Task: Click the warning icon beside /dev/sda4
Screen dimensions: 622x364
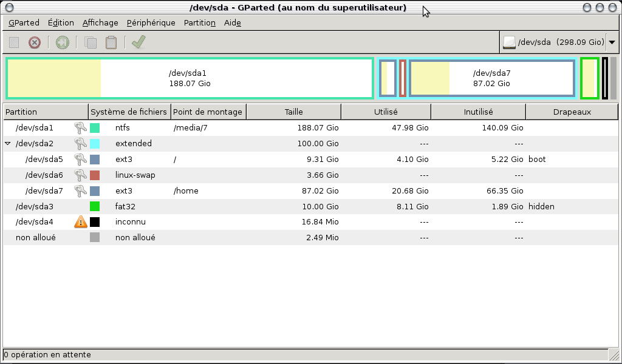Action: [81, 222]
